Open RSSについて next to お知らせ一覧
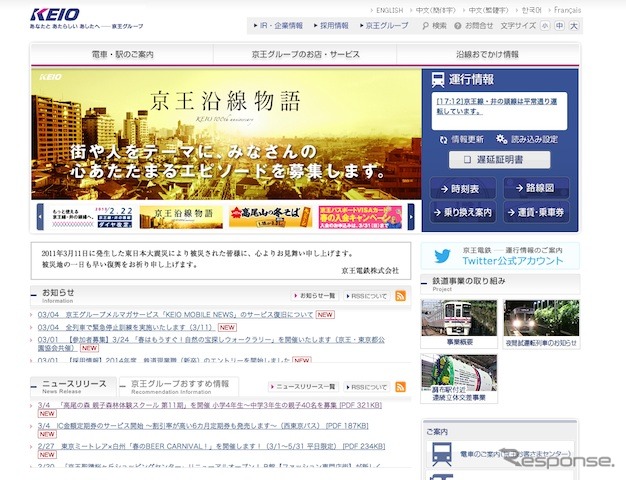 point(366,296)
